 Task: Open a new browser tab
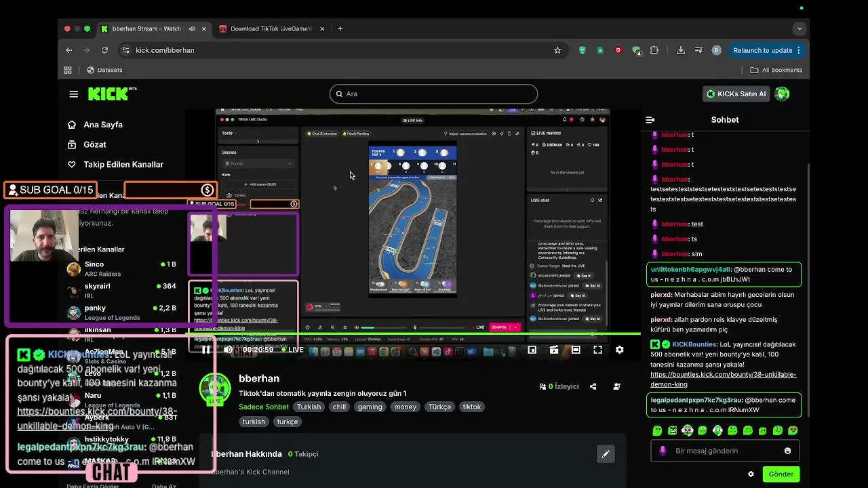click(340, 28)
